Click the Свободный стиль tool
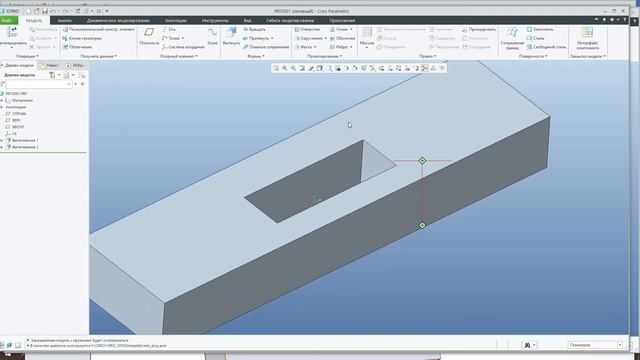 tap(546, 47)
